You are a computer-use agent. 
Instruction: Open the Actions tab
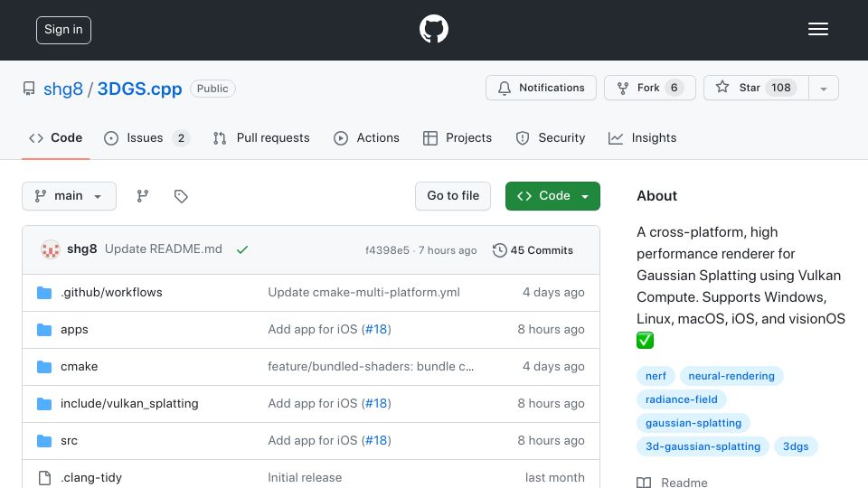pyautogui.click(x=366, y=138)
